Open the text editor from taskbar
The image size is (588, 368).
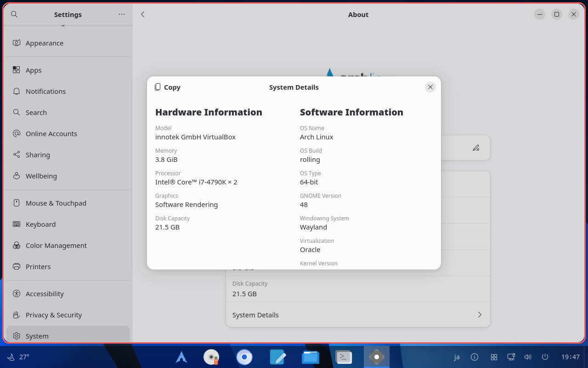[277, 357]
